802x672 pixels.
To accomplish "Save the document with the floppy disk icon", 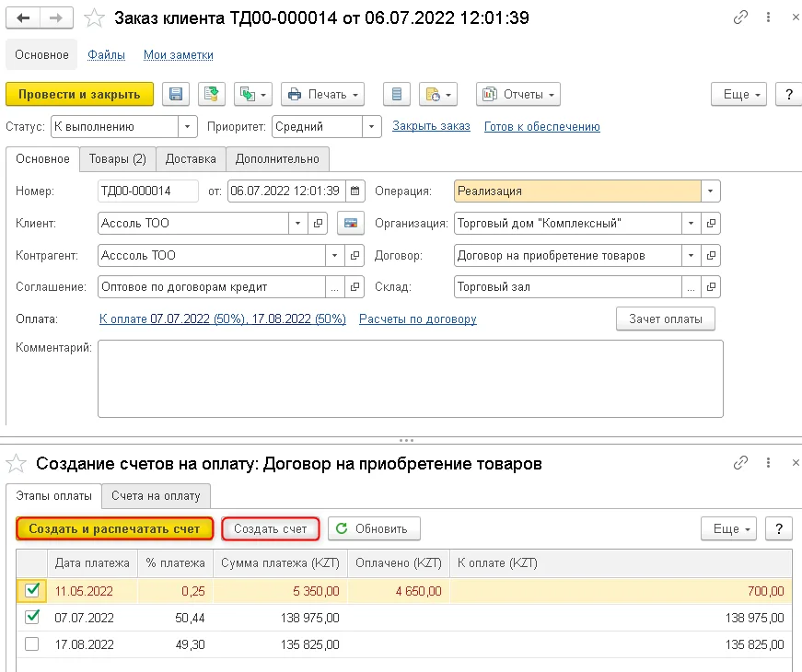I will pyautogui.click(x=176, y=94).
